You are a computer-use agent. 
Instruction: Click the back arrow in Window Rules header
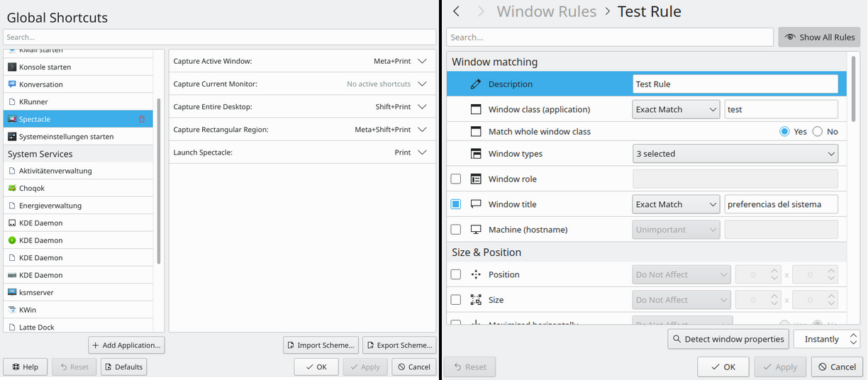[456, 11]
